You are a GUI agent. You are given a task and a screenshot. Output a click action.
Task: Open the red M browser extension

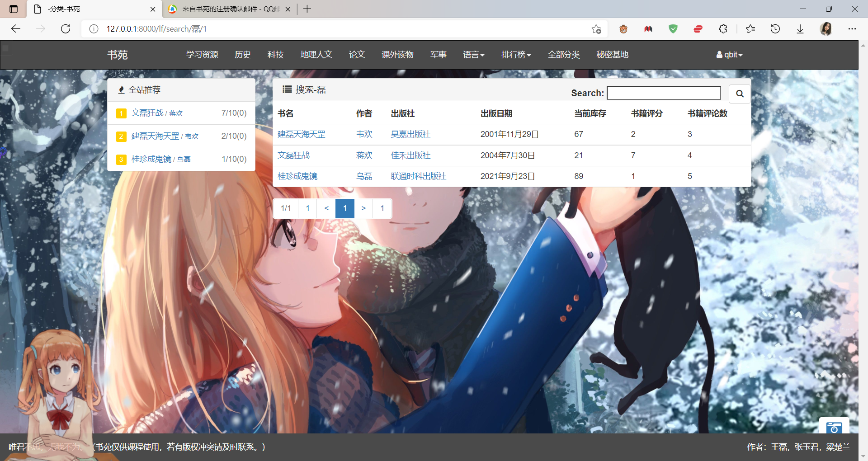coord(648,29)
